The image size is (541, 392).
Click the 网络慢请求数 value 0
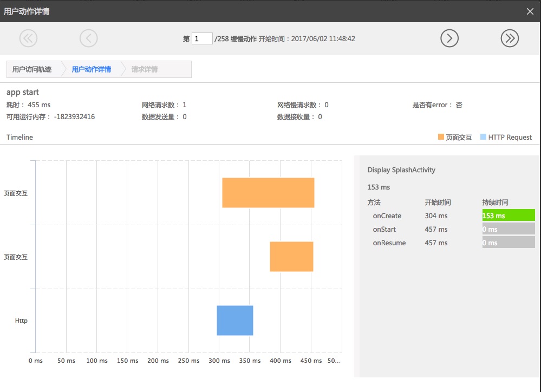(x=327, y=104)
